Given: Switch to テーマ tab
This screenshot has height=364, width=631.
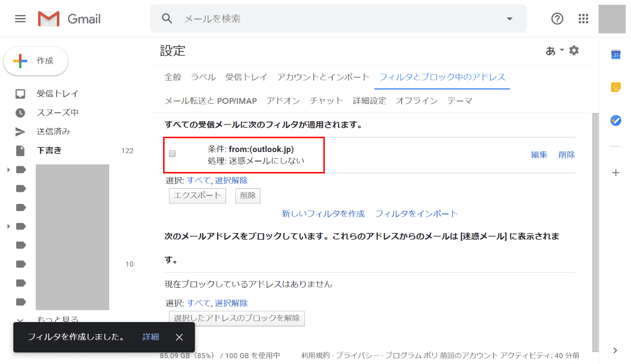Looking at the screenshot, I should 460,101.
